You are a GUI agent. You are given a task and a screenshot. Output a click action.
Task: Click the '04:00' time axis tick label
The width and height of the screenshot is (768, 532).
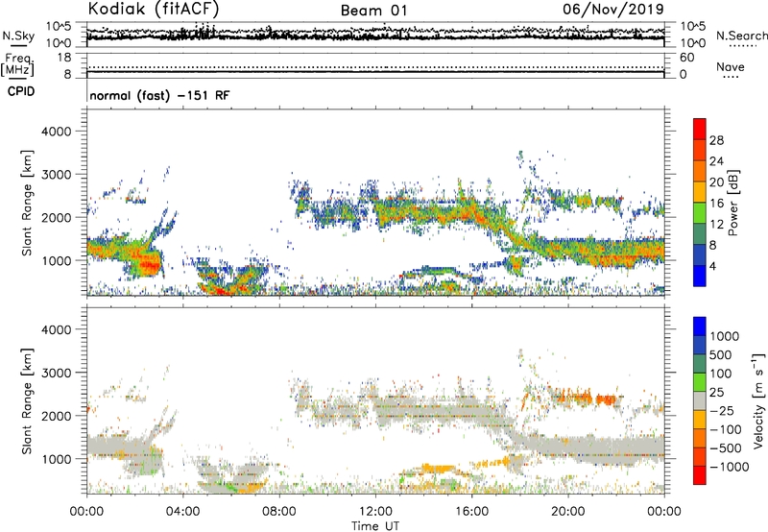pos(183,512)
